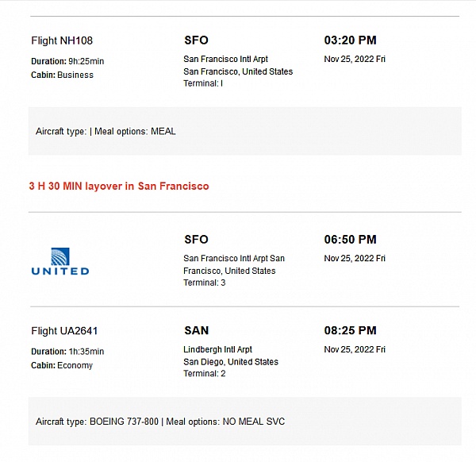Click the 1h35min duration text
The height and width of the screenshot is (462, 476).
coord(85,352)
